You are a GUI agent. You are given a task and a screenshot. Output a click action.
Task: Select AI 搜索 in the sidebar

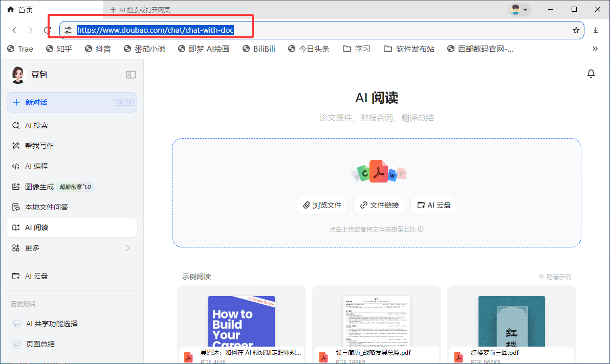coord(72,125)
